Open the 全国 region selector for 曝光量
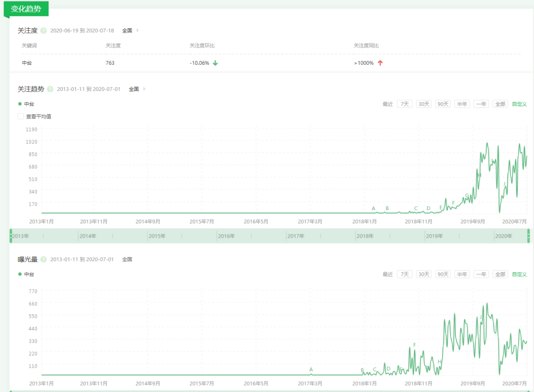This screenshot has width=534, height=392. [x=127, y=260]
